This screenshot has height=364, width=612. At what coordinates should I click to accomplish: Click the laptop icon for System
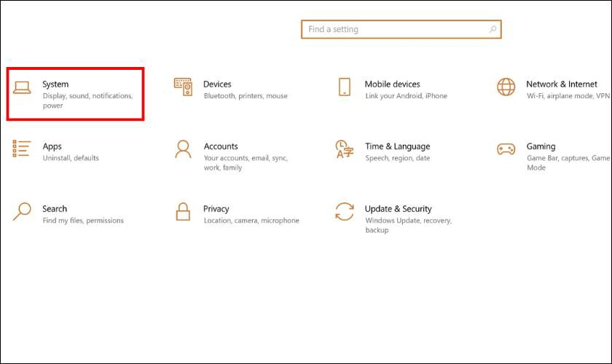[x=22, y=87]
